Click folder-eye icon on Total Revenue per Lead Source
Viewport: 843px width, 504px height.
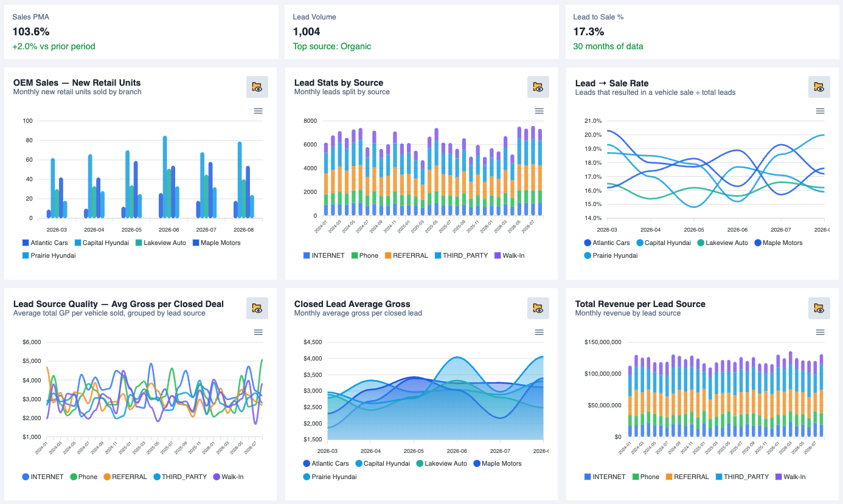(x=819, y=308)
